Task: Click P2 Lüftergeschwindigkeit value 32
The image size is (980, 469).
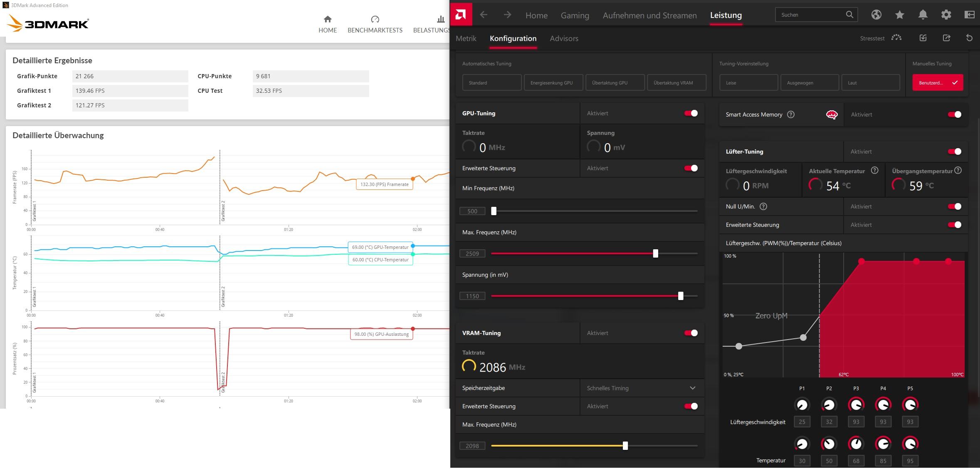Action: coord(829,422)
